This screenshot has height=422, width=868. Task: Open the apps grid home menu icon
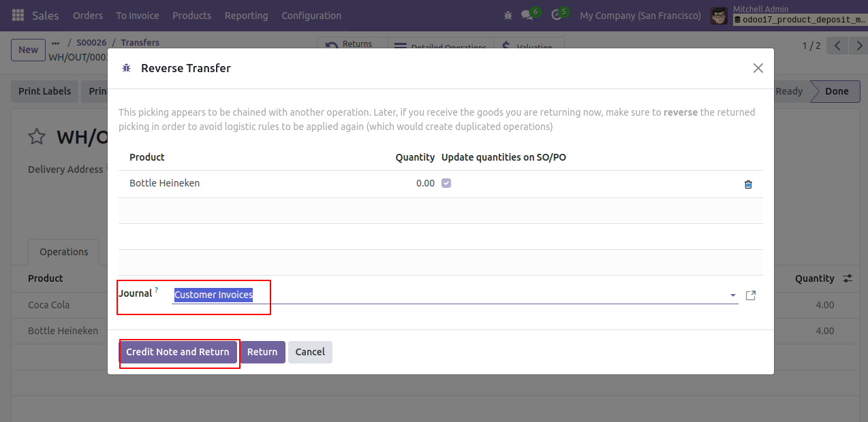(x=18, y=15)
